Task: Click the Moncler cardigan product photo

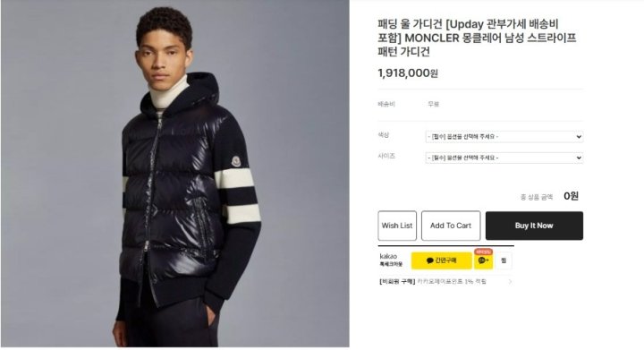Action: [x=175, y=174]
